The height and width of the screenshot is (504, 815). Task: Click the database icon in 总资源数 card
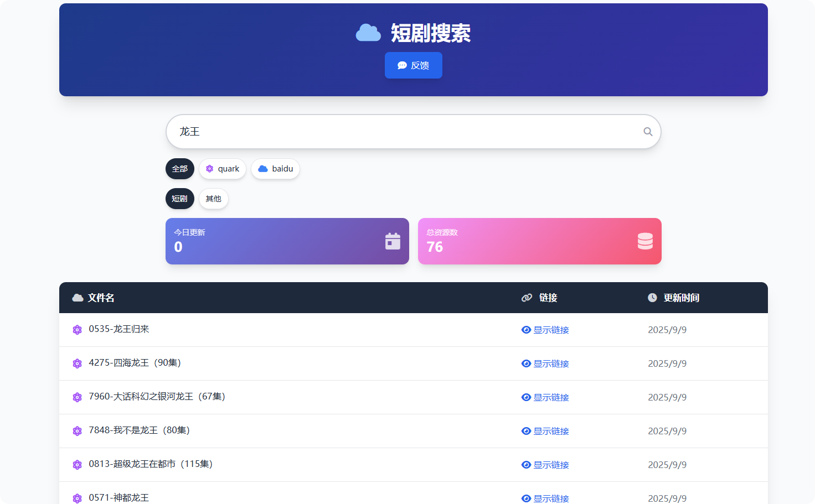pos(645,241)
